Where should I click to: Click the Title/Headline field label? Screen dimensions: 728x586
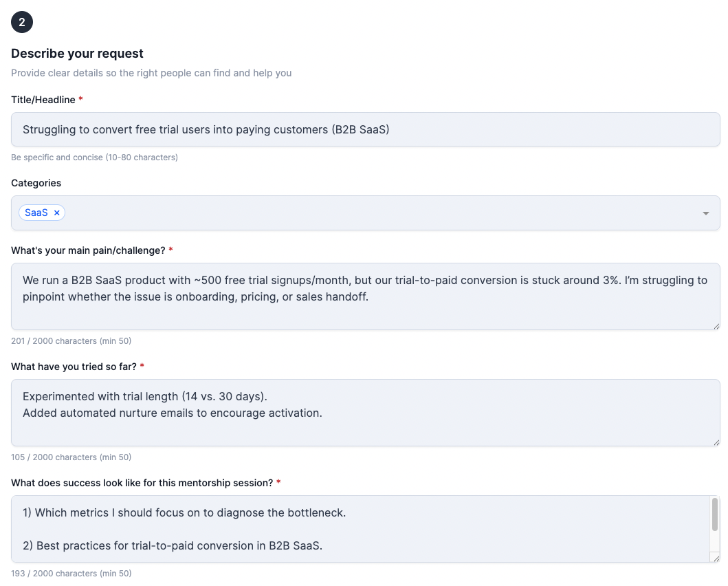coord(43,100)
